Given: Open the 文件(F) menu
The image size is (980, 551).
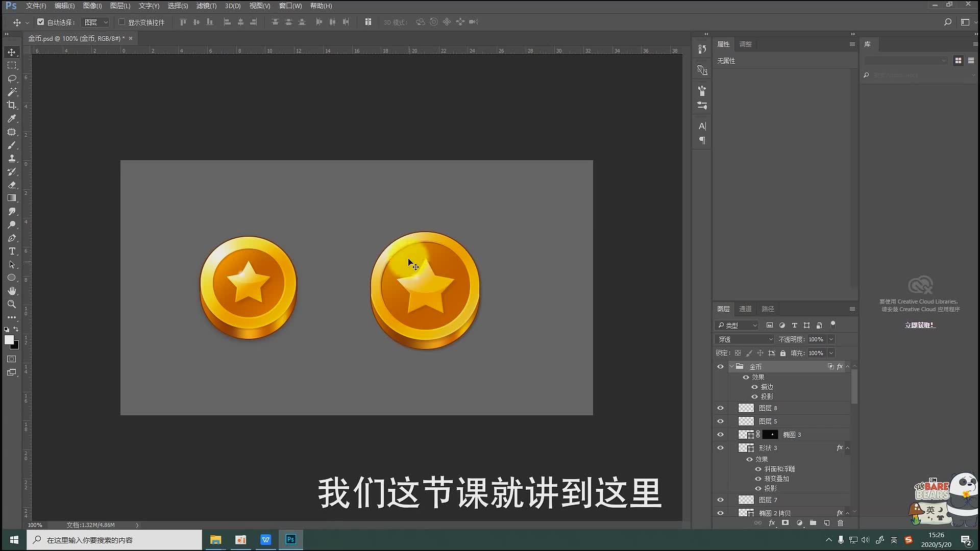Looking at the screenshot, I should (x=36, y=6).
